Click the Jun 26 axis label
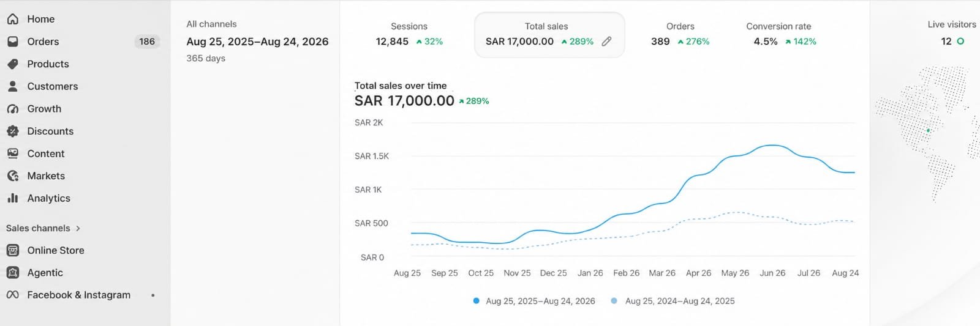 coord(772,273)
